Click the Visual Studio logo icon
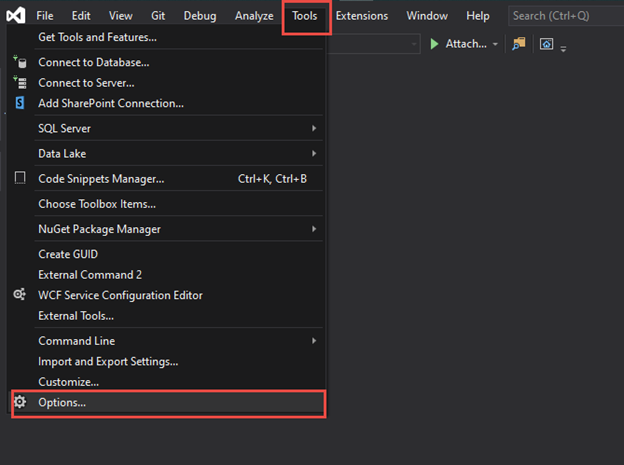This screenshot has height=465, width=624. pyautogui.click(x=15, y=16)
